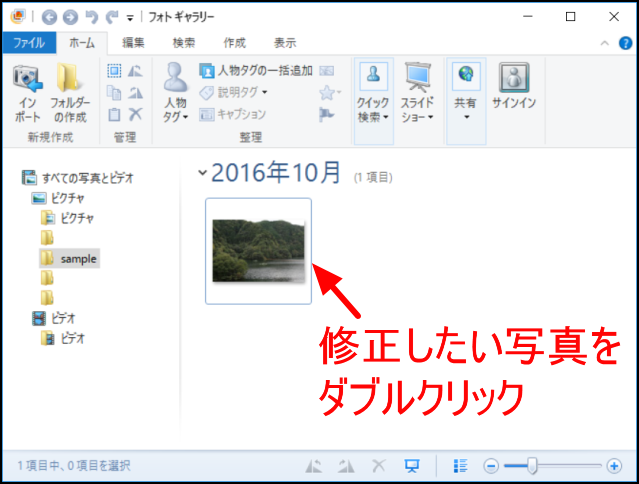Collapse the ribbon with the up chevron
This screenshot has height=484, width=639.
(605, 43)
